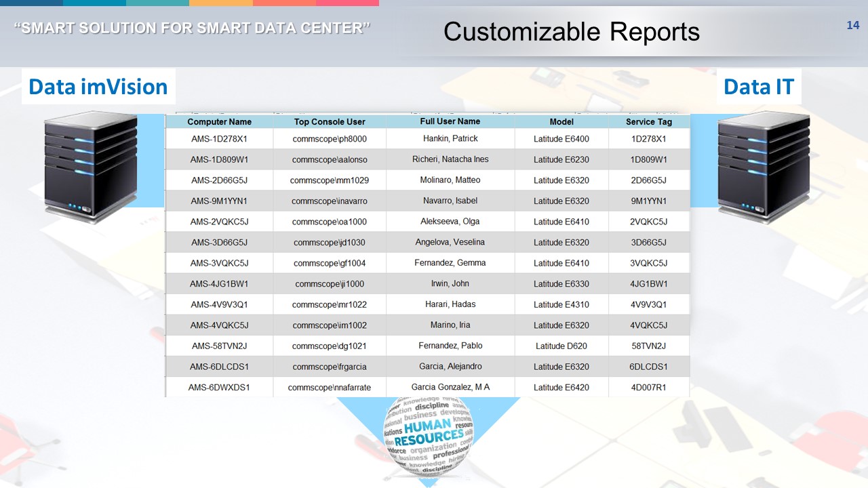This screenshot has width=868, height=488.
Task: Click the Service Tag column header
Action: click(x=649, y=122)
